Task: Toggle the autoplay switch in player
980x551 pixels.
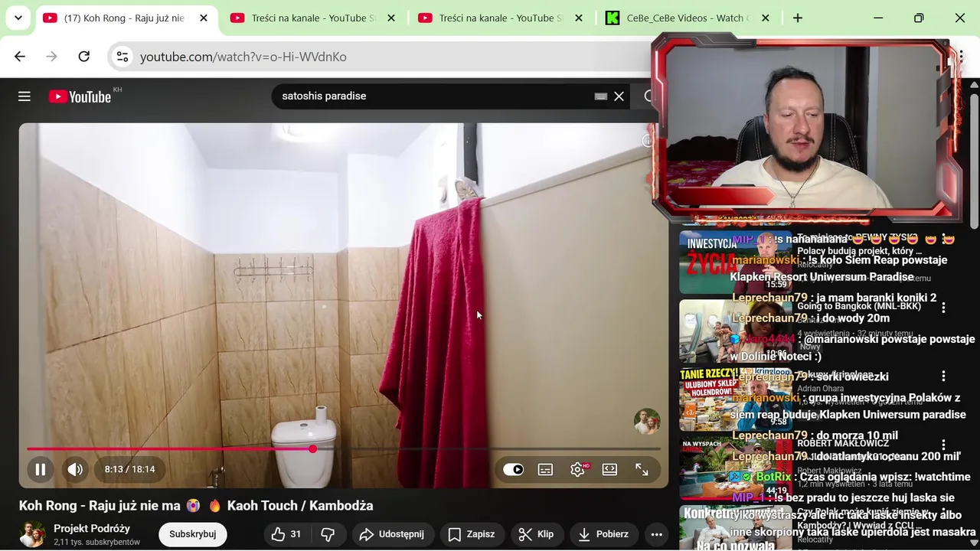Action: (x=513, y=470)
